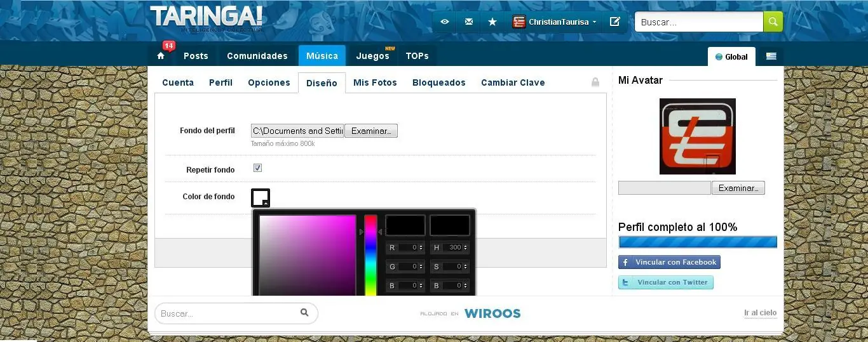Open the Juegos menu item
The height and width of the screenshot is (342, 868).
[x=373, y=56]
